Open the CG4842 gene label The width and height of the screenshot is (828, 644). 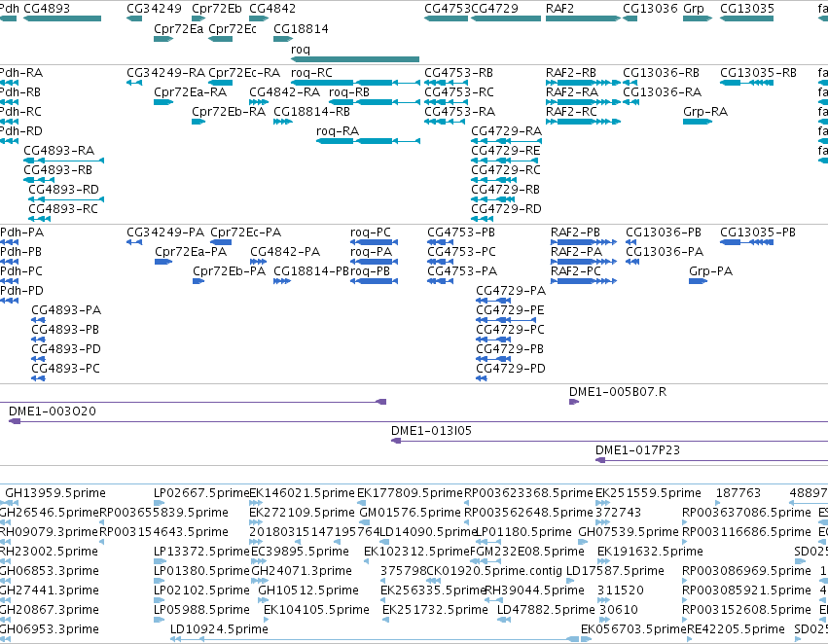[x=272, y=9]
